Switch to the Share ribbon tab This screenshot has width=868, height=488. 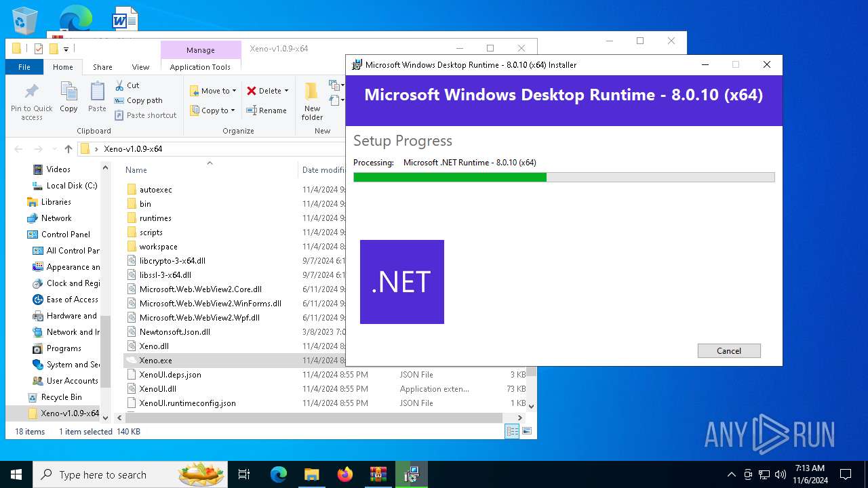pos(102,67)
